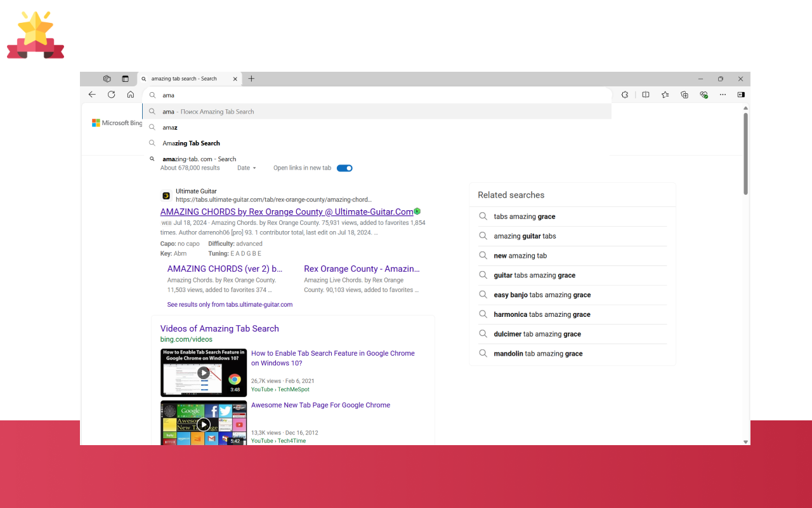Open the Tab actions menu icon

tap(125, 79)
